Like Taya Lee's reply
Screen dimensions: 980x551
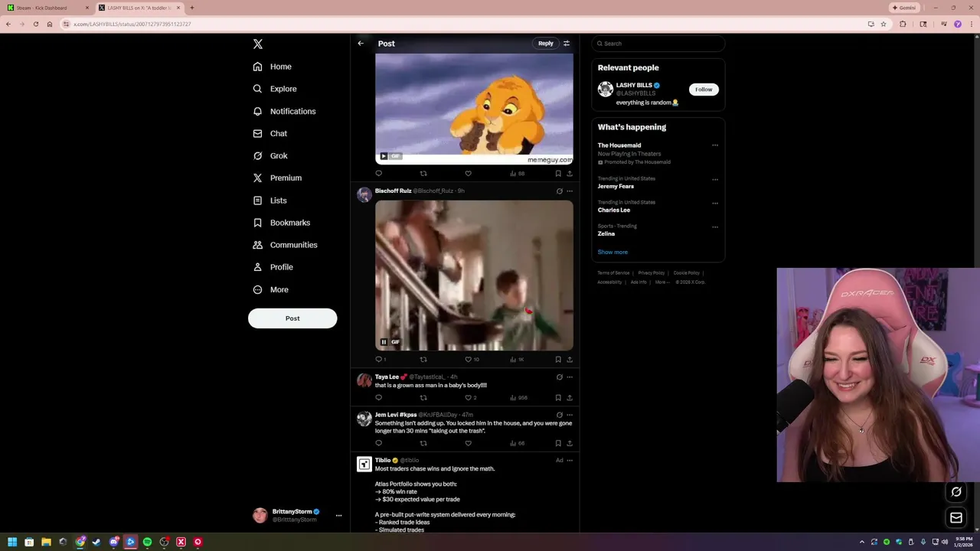(x=468, y=398)
